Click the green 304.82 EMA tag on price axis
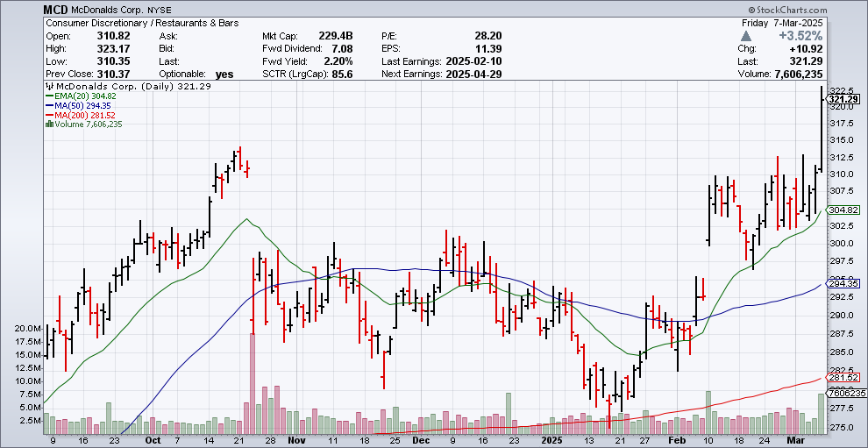The image size is (868, 448). coord(843,210)
